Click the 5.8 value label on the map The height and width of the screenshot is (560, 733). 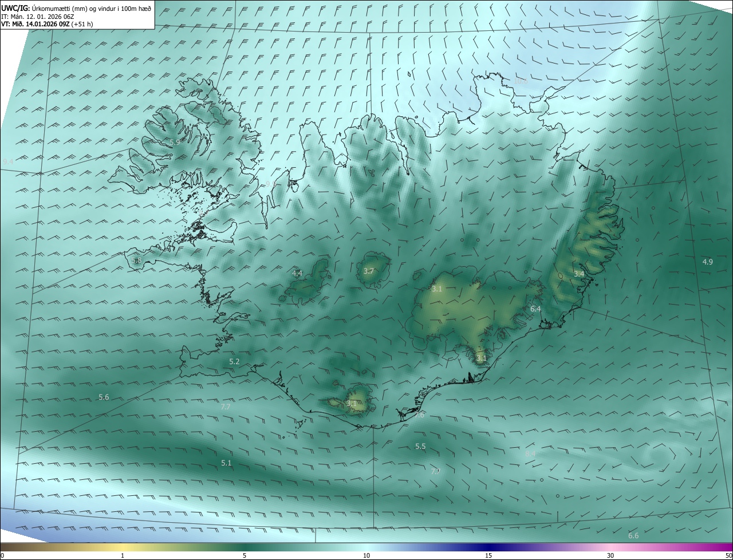[136, 261]
